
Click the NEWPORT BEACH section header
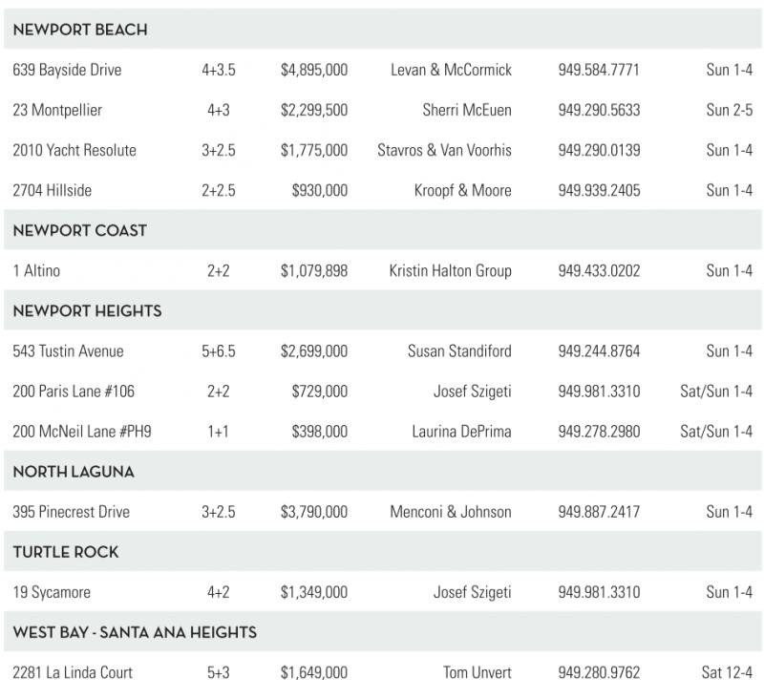pos(80,30)
